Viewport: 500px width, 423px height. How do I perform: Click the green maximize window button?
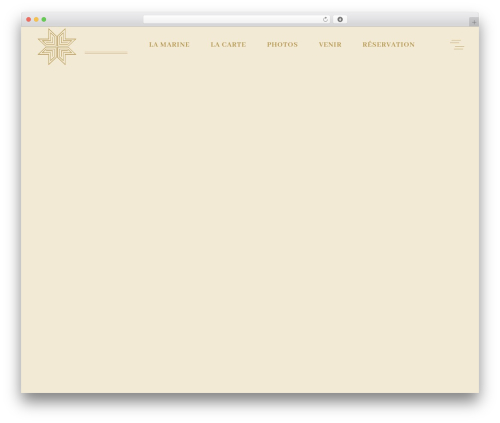(44, 20)
